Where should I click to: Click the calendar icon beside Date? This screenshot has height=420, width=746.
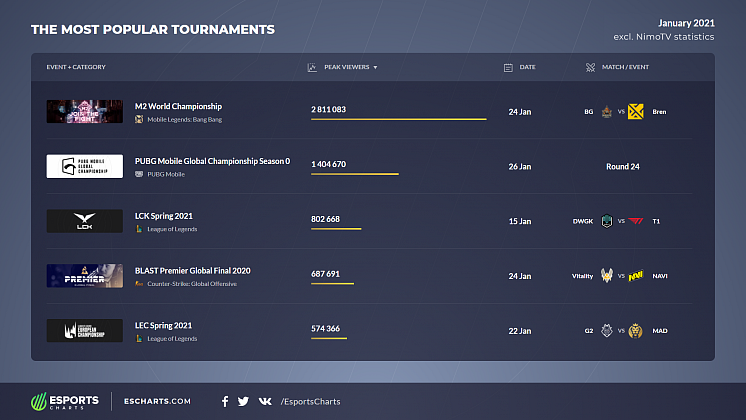coord(508,68)
